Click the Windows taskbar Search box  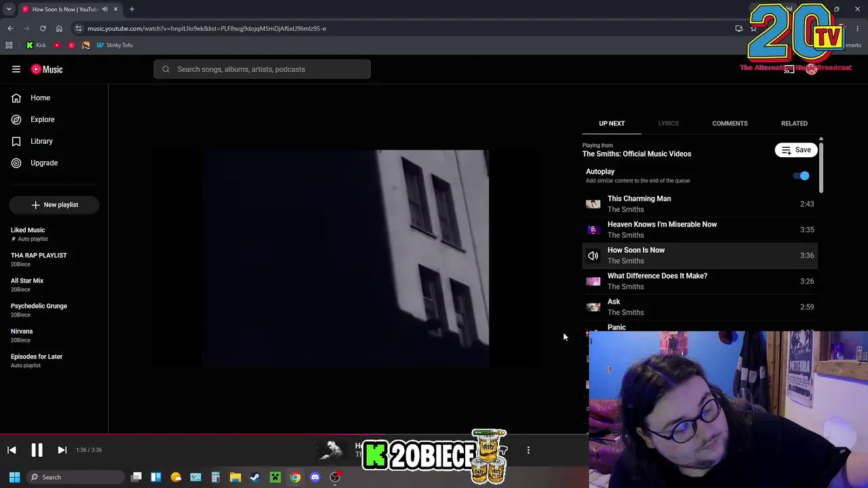pos(75,477)
